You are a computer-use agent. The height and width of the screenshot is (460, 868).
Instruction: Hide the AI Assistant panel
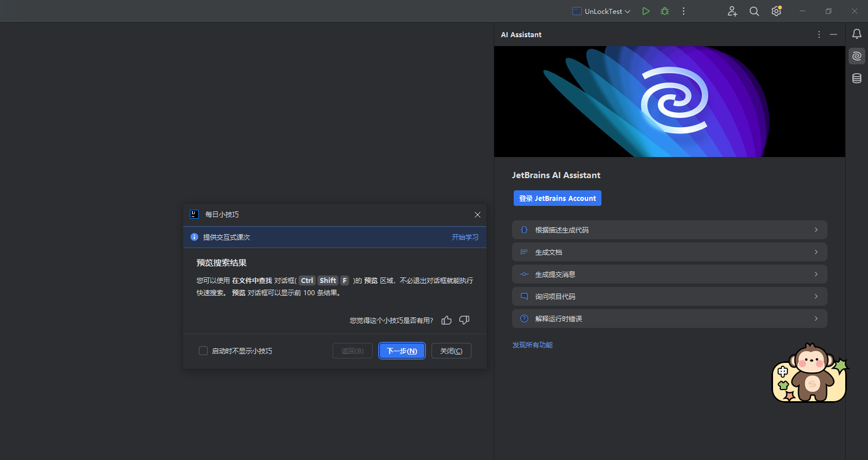pyautogui.click(x=834, y=34)
